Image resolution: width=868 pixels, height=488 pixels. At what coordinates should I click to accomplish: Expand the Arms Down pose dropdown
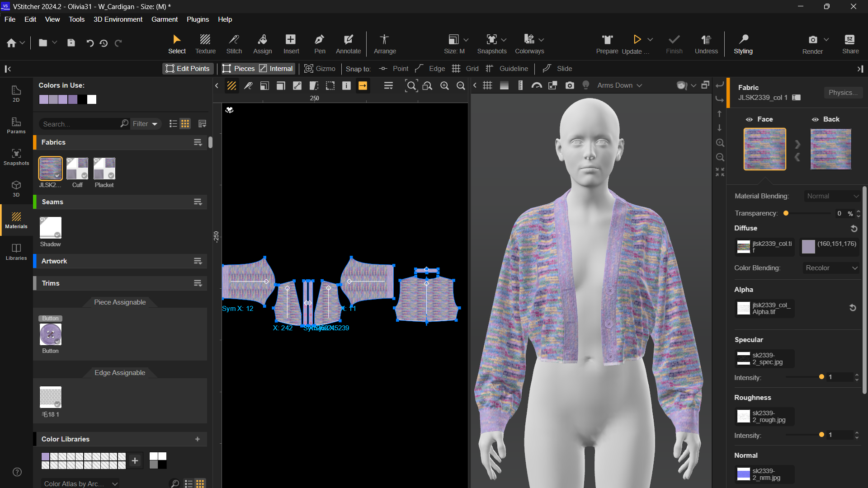[x=619, y=85]
